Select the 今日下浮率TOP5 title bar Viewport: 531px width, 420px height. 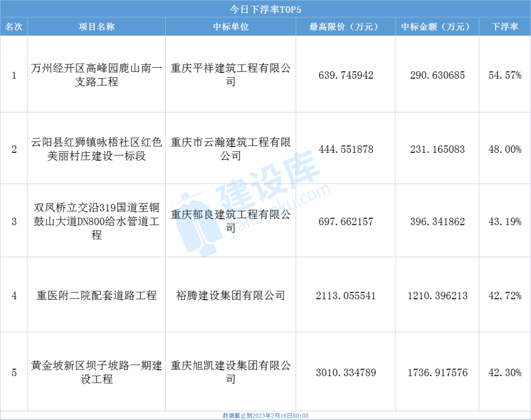[x=265, y=8]
